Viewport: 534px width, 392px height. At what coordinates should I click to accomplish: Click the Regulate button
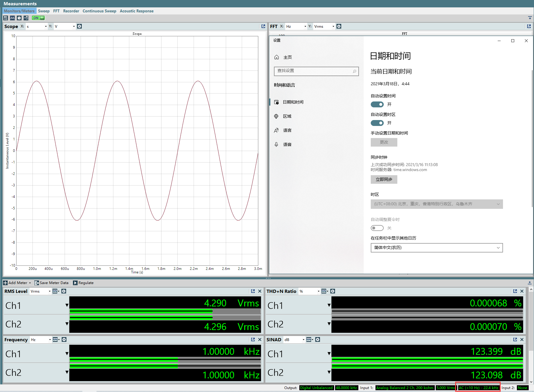coord(84,283)
